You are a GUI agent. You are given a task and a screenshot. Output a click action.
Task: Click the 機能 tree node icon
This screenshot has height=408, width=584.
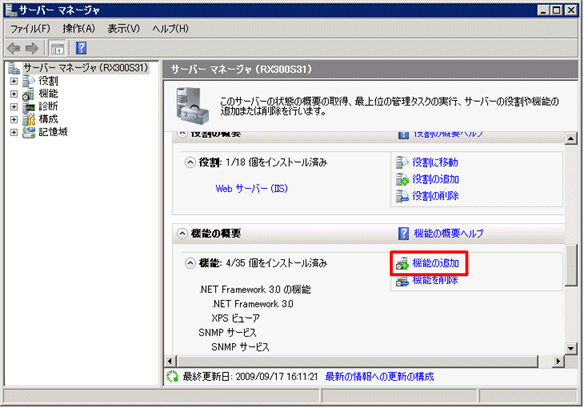(x=29, y=94)
